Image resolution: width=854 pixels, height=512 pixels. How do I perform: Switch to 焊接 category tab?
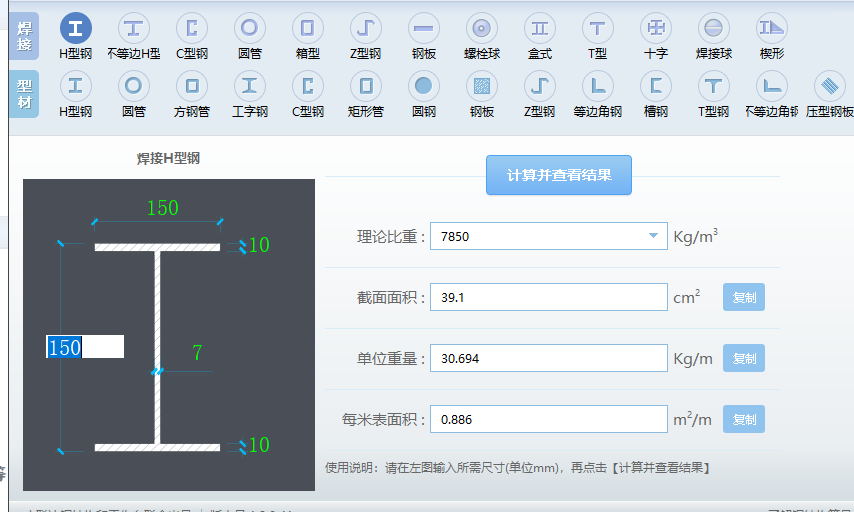pyautogui.click(x=24, y=36)
